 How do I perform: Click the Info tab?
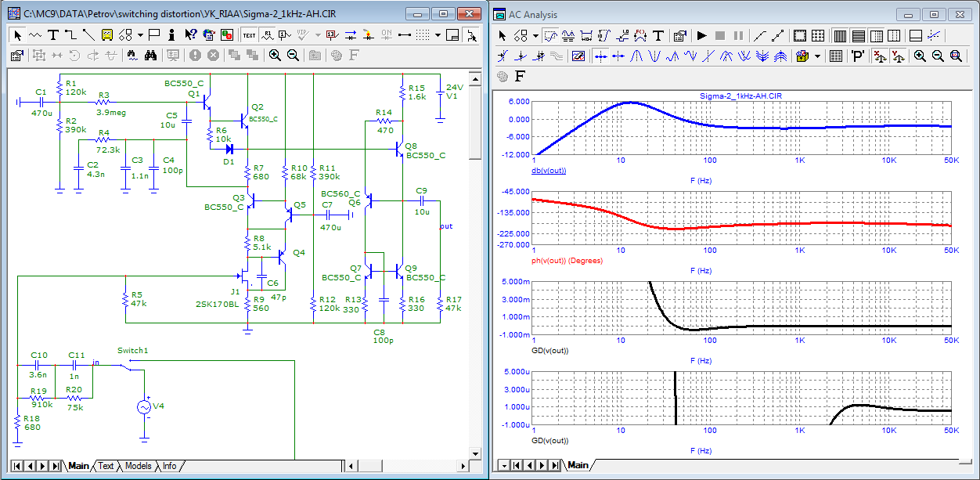[169, 466]
